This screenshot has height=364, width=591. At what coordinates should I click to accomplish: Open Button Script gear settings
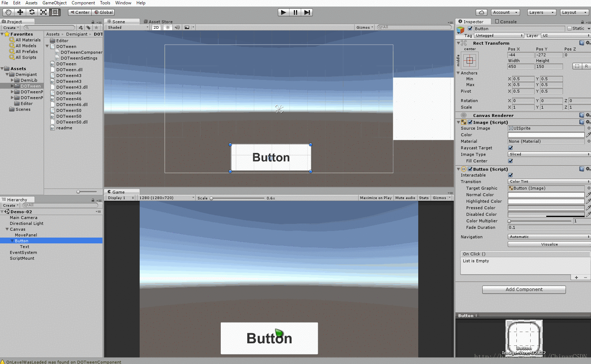point(588,169)
